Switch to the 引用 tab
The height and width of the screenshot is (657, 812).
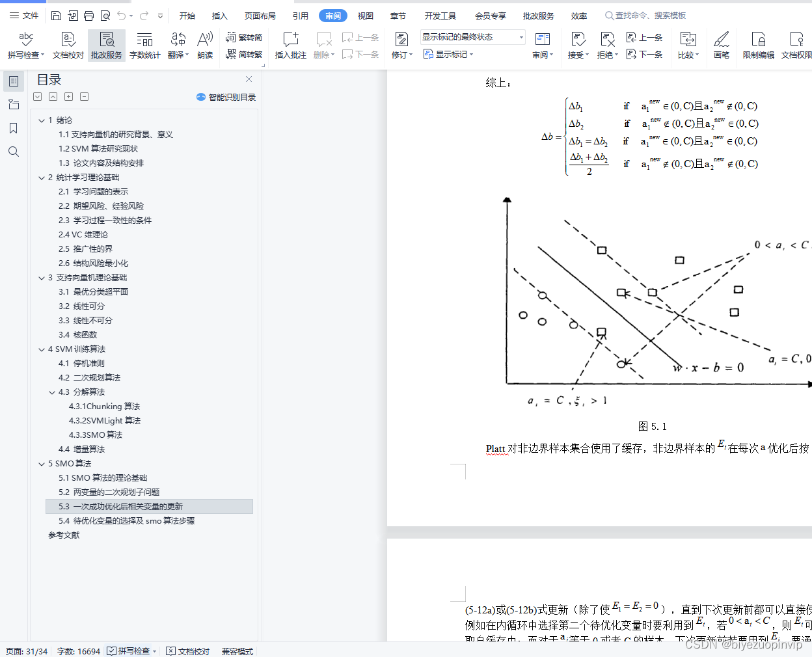pyautogui.click(x=301, y=16)
